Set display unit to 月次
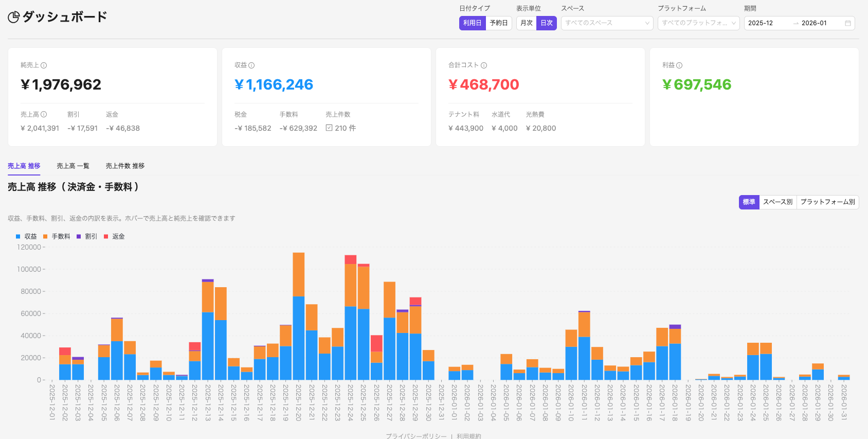The height and width of the screenshot is (439, 868). click(526, 23)
